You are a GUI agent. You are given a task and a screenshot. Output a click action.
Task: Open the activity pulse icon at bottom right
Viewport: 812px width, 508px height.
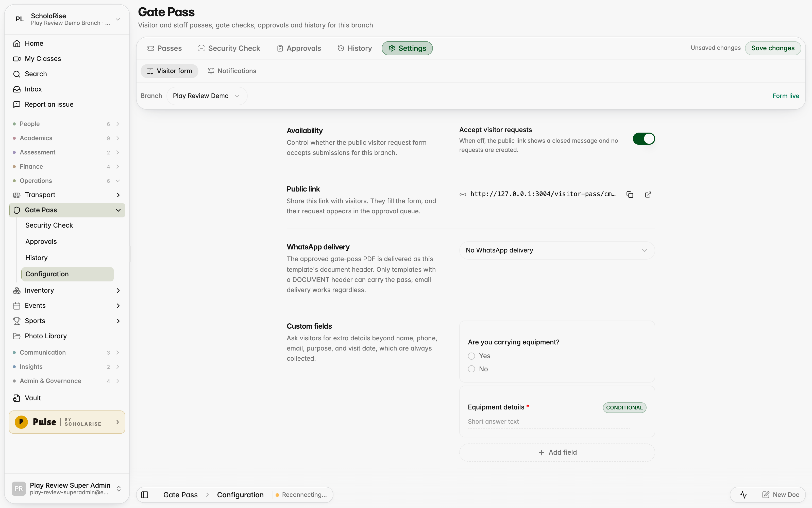click(x=743, y=495)
